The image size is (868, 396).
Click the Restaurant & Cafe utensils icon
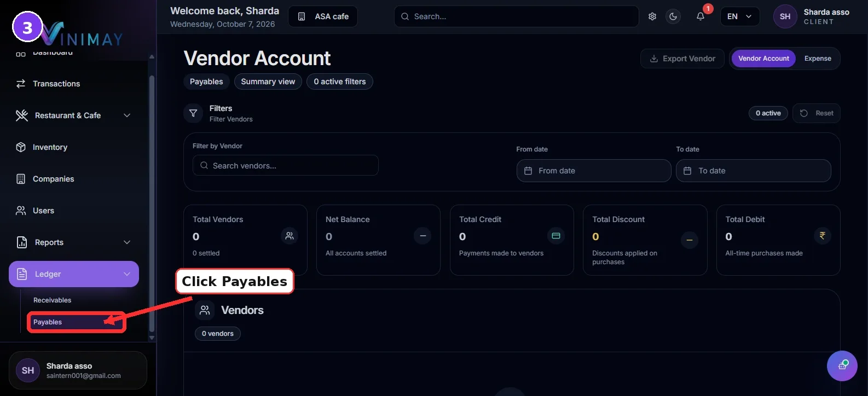pyautogui.click(x=22, y=115)
